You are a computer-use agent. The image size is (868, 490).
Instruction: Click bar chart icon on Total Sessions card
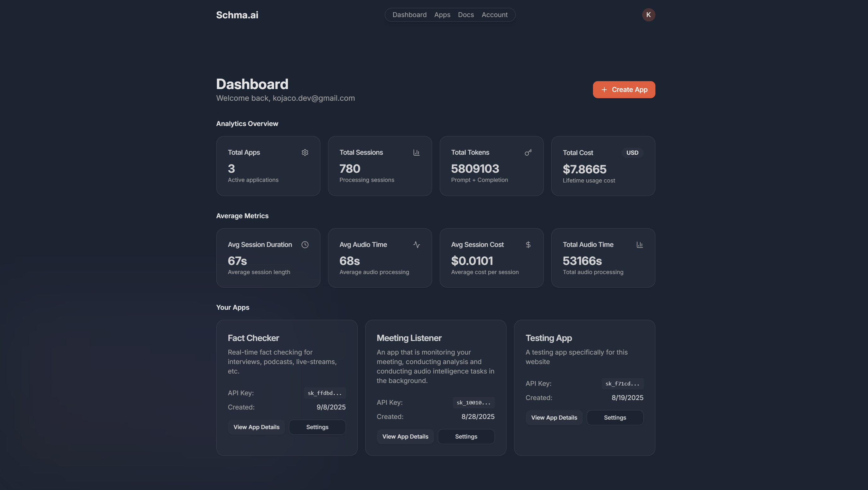pos(416,152)
